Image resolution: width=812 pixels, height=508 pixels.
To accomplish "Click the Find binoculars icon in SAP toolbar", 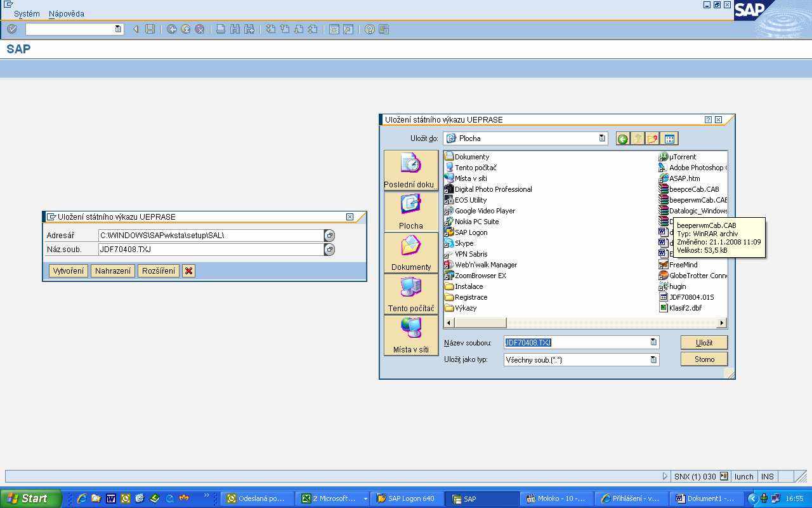I will click(x=235, y=29).
